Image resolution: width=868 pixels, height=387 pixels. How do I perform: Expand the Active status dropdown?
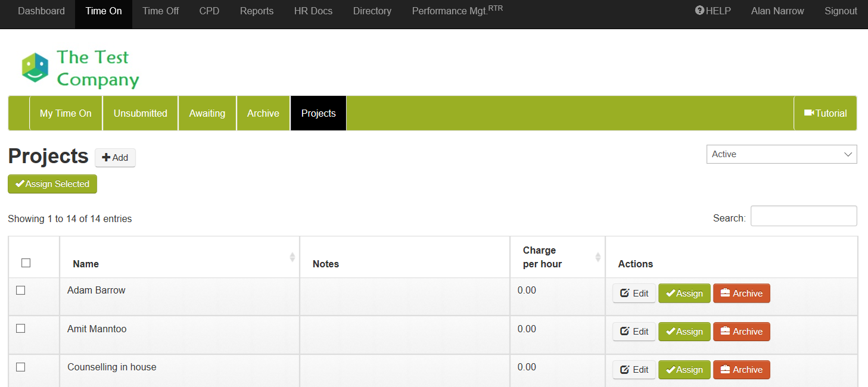(x=781, y=154)
